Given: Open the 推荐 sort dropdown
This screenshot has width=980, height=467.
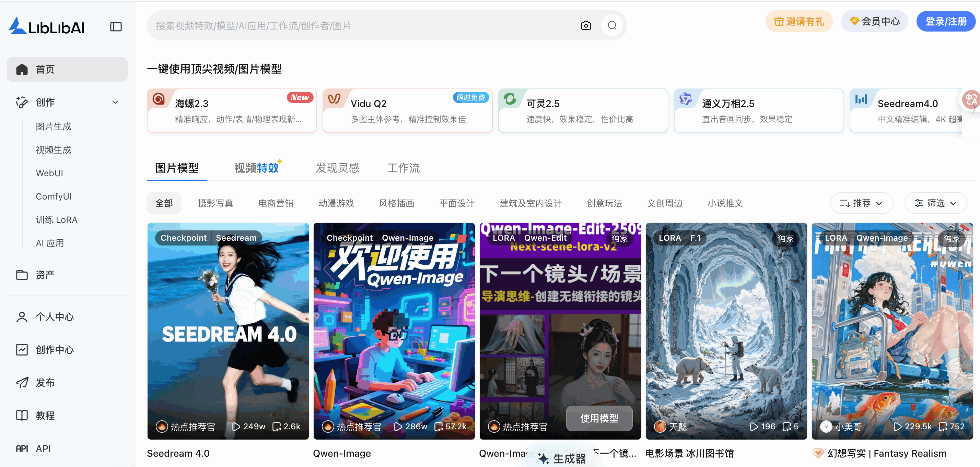Looking at the screenshot, I should pos(861,203).
